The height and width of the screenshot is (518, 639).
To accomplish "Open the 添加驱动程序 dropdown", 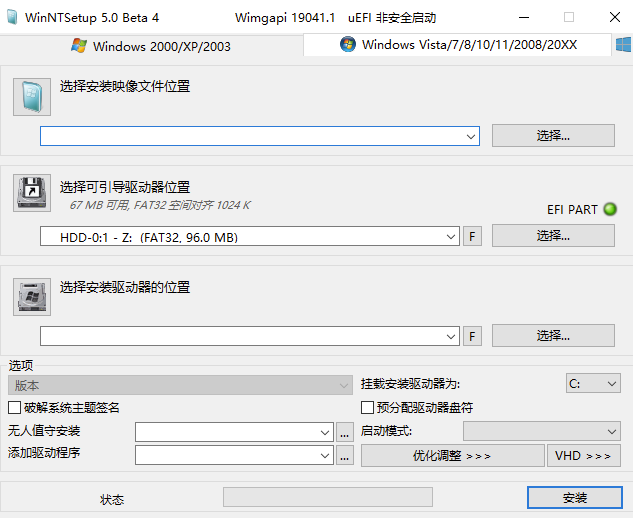I will pyautogui.click(x=234, y=455).
